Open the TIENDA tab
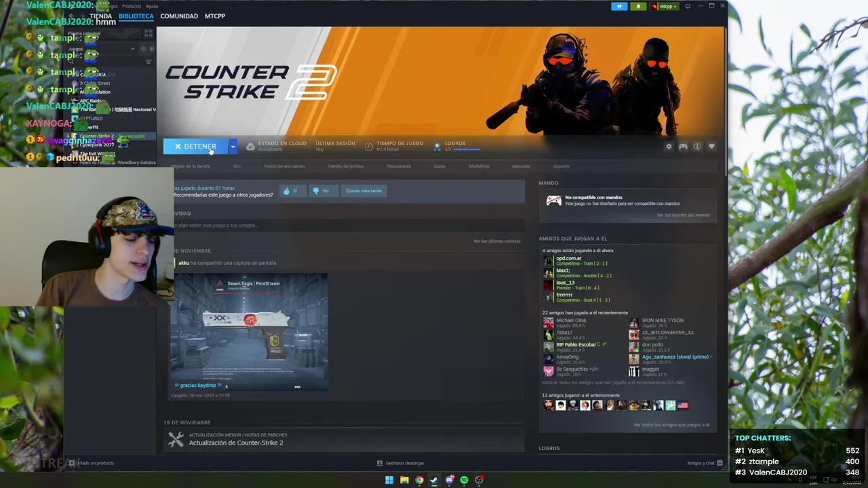 click(100, 16)
